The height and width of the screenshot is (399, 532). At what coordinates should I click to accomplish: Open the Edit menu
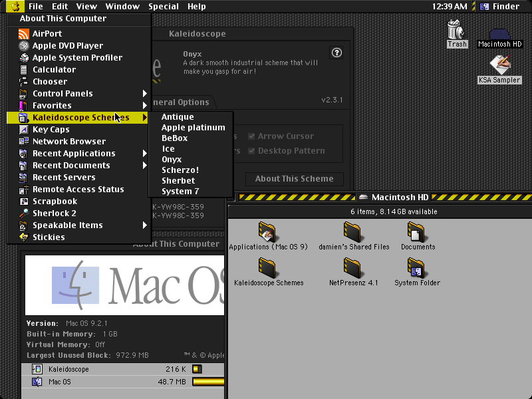pyautogui.click(x=60, y=6)
